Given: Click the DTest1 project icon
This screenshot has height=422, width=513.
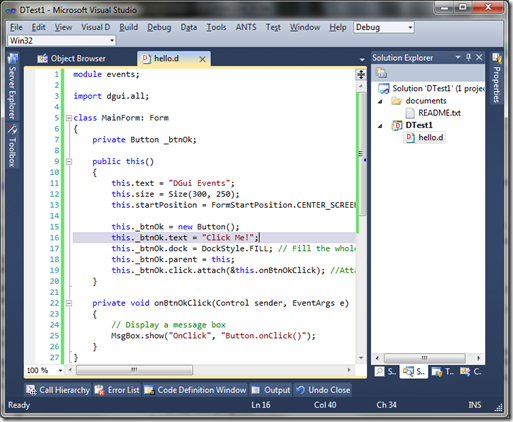Looking at the screenshot, I should point(397,125).
